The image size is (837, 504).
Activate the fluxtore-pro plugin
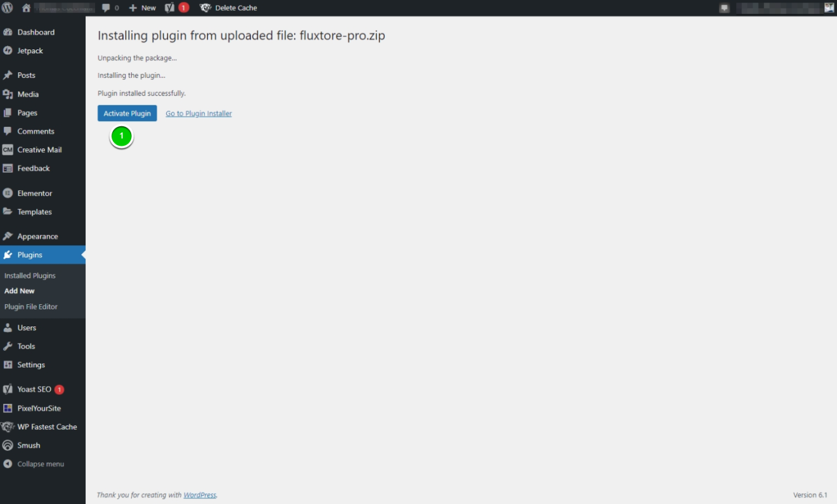tap(127, 113)
